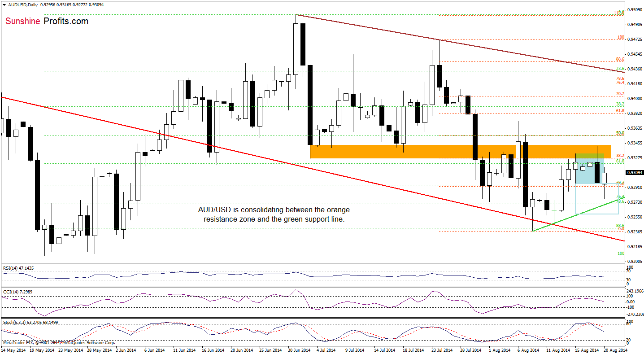Click the 0.94725 price axis label
The image size is (644, 354).
pos(635,39)
